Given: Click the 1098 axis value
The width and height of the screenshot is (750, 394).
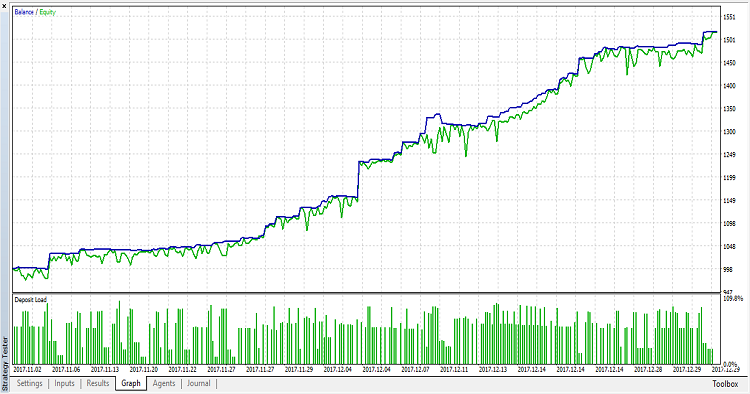Looking at the screenshot, I should click(x=729, y=223).
